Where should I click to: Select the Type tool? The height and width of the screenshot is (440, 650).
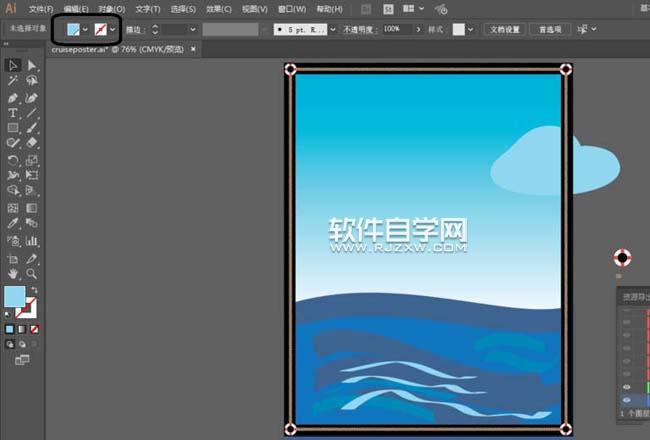12,113
